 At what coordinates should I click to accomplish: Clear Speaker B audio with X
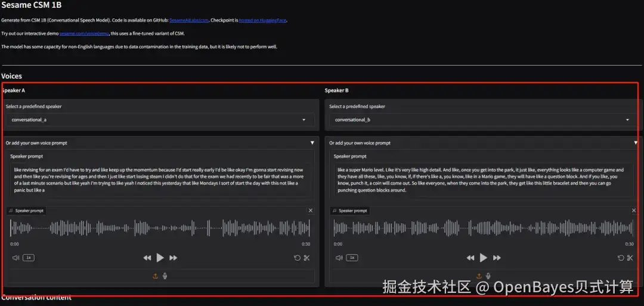[x=634, y=211]
